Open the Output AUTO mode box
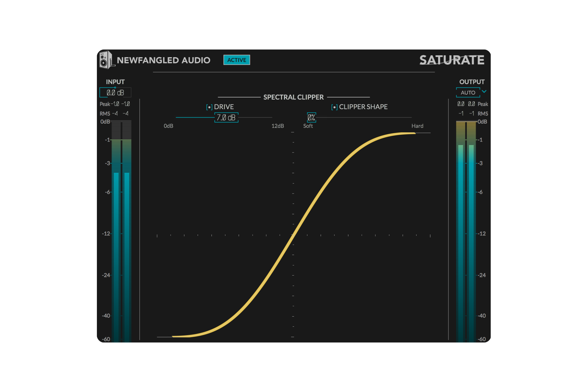Image resolution: width=588 pixels, height=392 pixels. [x=468, y=93]
